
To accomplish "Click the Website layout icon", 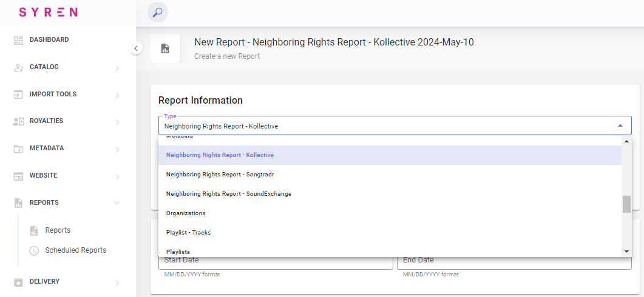I will tap(18, 176).
